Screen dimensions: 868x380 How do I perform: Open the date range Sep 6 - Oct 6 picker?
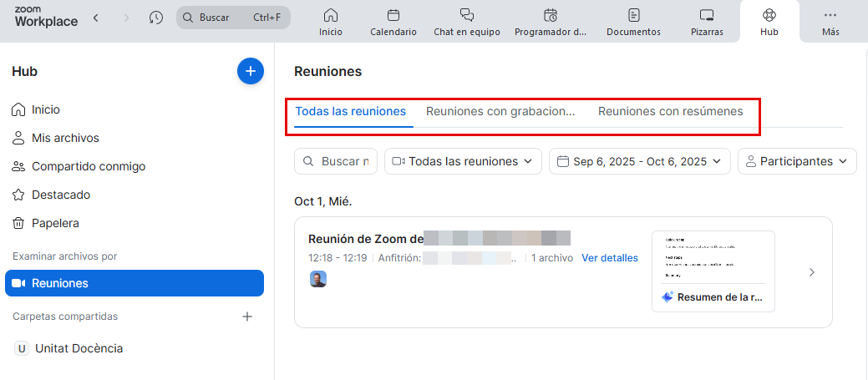click(639, 161)
